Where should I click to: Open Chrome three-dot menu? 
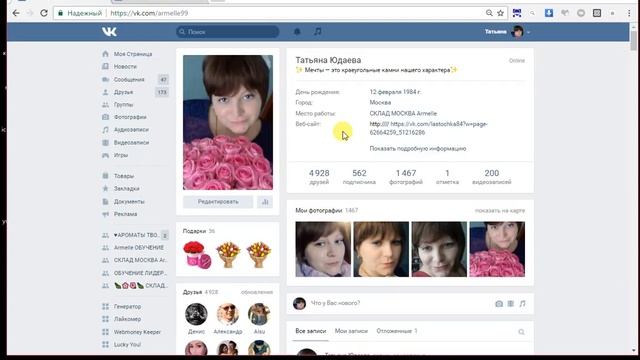point(630,13)
